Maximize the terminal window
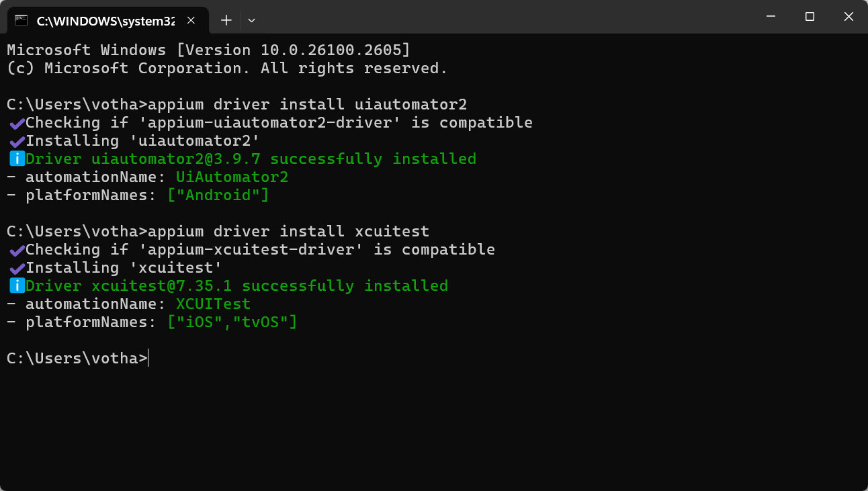868x491 pixels. (x=810, y=17)
